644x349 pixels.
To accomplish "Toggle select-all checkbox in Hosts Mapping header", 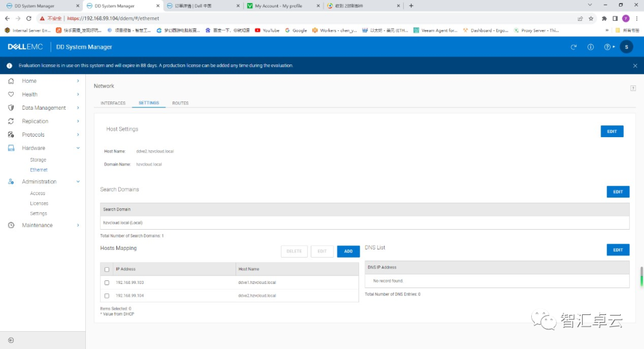I will point(107,270).
